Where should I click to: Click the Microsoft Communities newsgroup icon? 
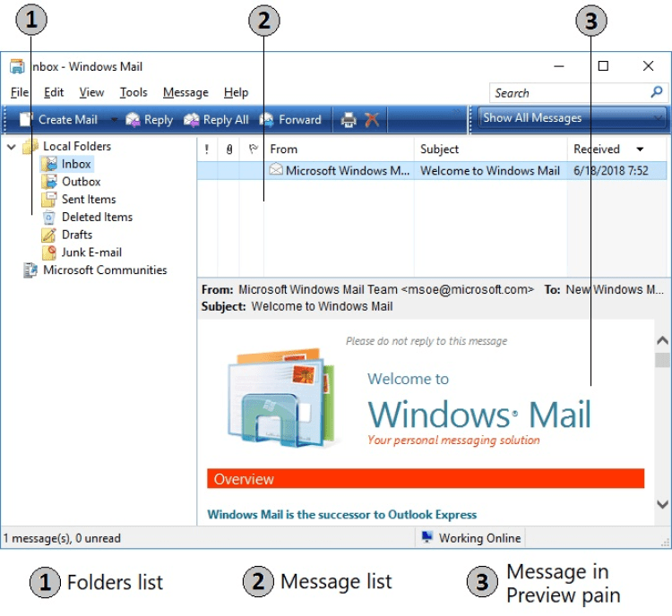(30, 269)
